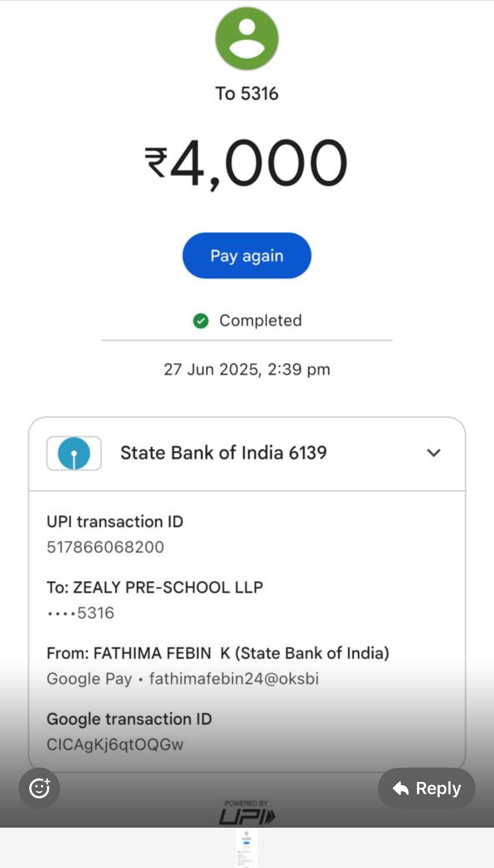Screen dimensions: 494x868
Task: Click the Google transaction ID value CICAgKj6qtOQGw
Action: pyautogui.click(x=115, y=744)
